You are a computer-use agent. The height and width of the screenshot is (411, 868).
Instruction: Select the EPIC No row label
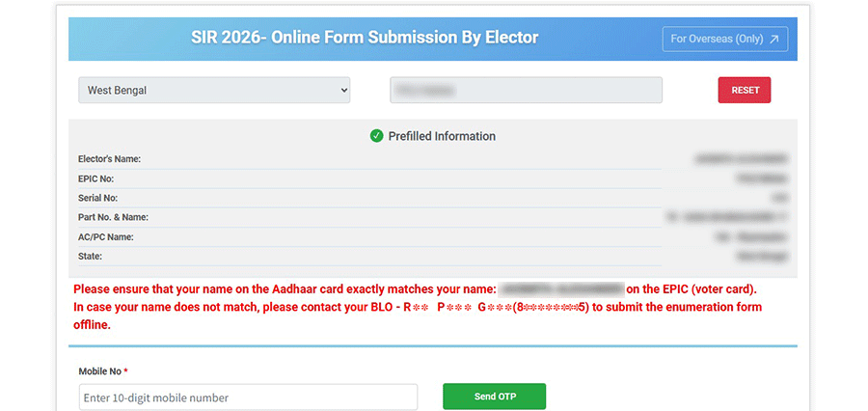pos(96,178)
